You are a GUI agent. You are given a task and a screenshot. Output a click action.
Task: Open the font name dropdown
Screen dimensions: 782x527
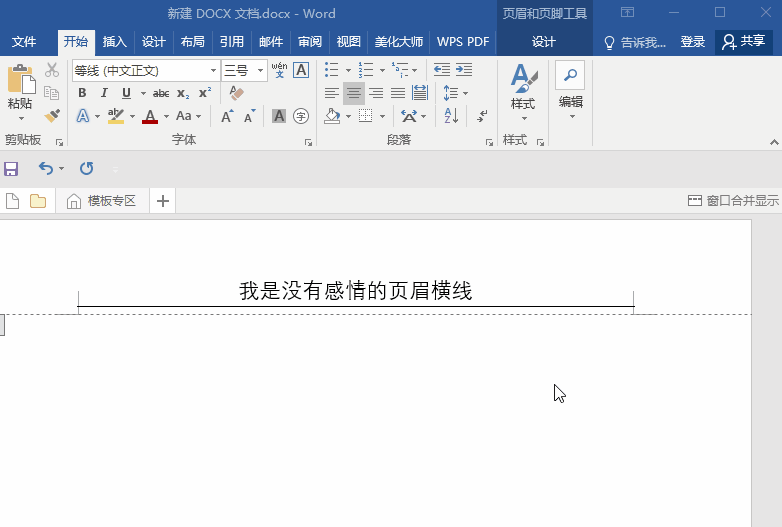point(214,70)
